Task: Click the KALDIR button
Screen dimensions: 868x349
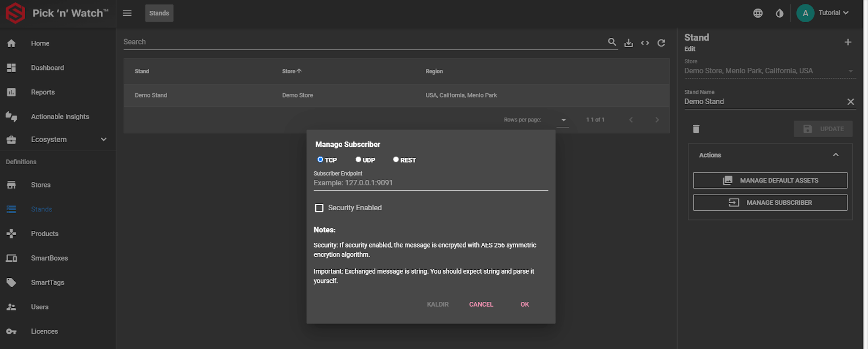Action: 438,305
